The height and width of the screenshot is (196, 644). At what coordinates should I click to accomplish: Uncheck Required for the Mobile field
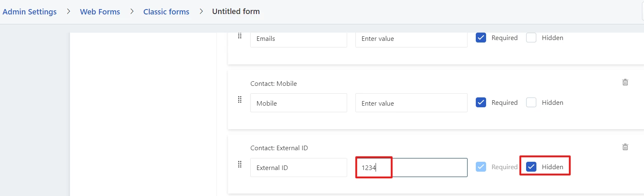click(481, 102)
